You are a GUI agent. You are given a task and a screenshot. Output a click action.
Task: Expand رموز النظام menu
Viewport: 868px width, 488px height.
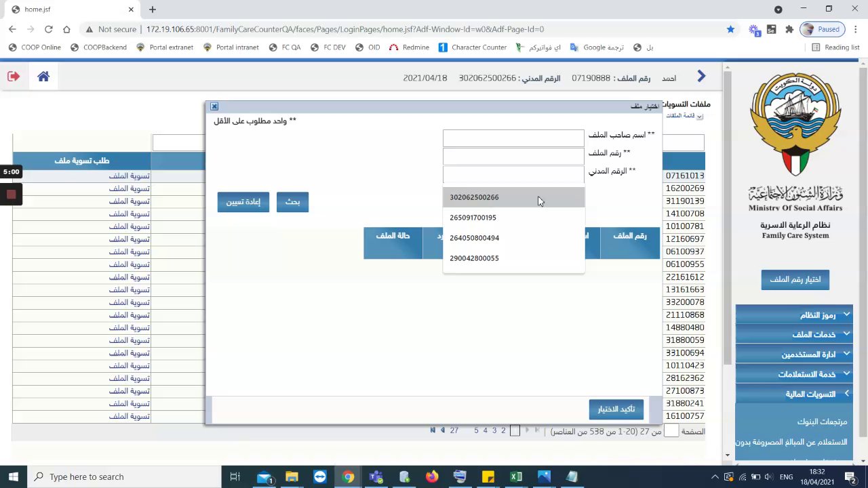(794, 315)
